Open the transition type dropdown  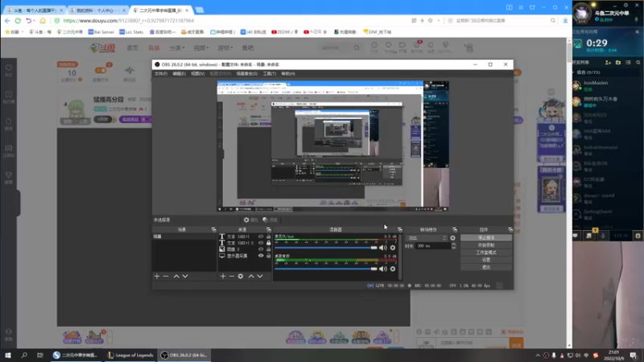click(x=427, y=238)
